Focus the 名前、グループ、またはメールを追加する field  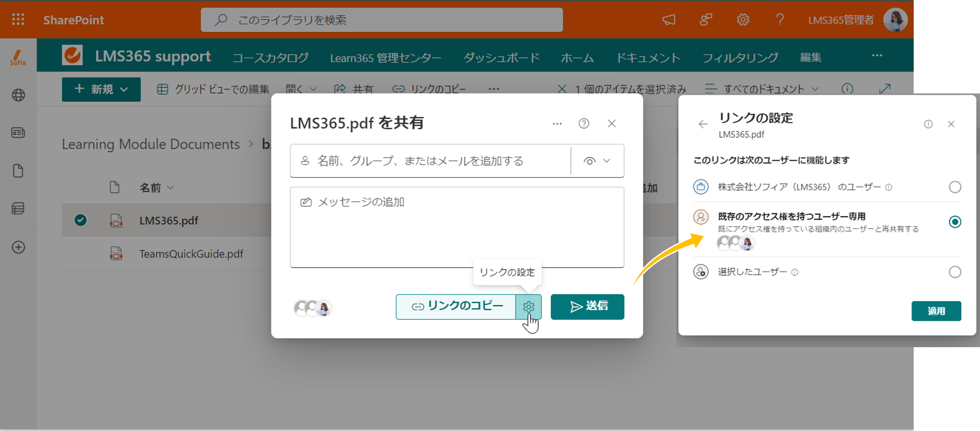pyautogui.click(x=430, y=161)
